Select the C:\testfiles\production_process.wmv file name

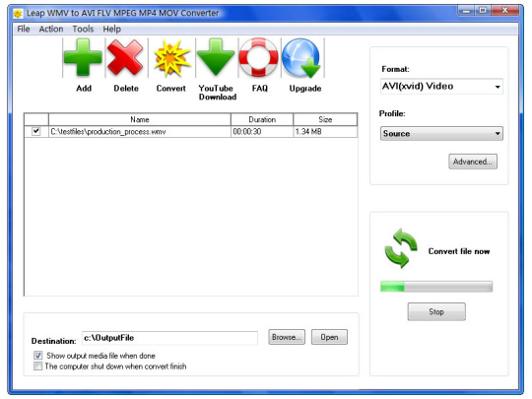pyautogui.click(x=108, y=132)
